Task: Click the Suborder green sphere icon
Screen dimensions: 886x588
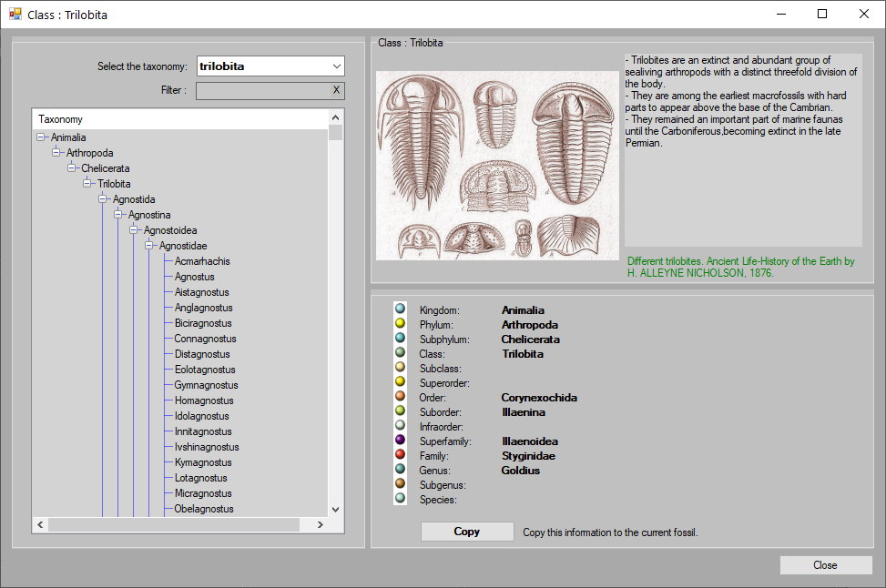Action: tap(400, 411)
